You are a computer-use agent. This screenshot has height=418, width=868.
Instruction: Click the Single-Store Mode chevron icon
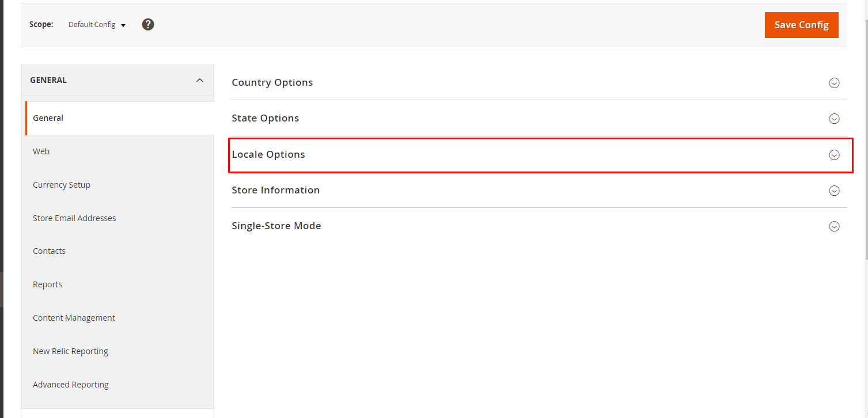[834, 226]
